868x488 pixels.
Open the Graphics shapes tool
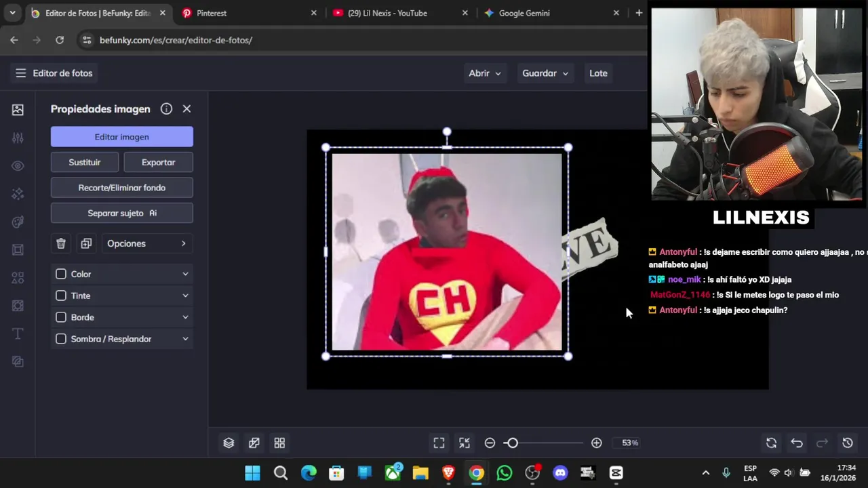pos(18,278)
